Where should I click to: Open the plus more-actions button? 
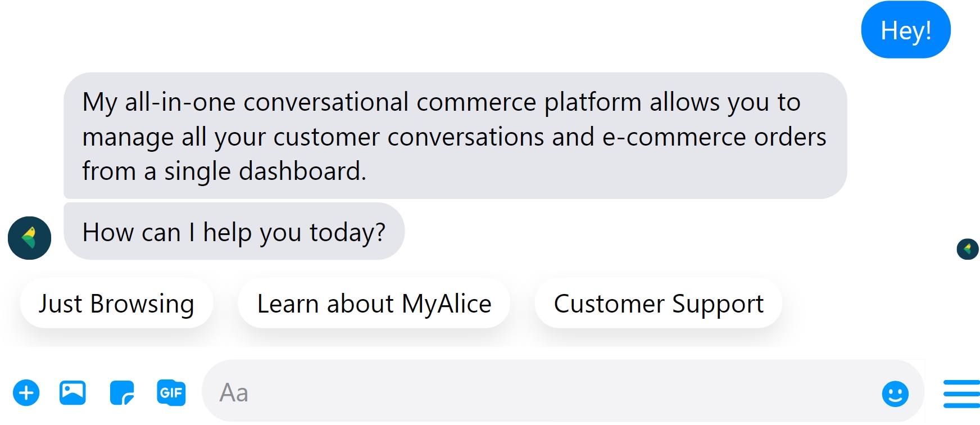pos(26,392)
